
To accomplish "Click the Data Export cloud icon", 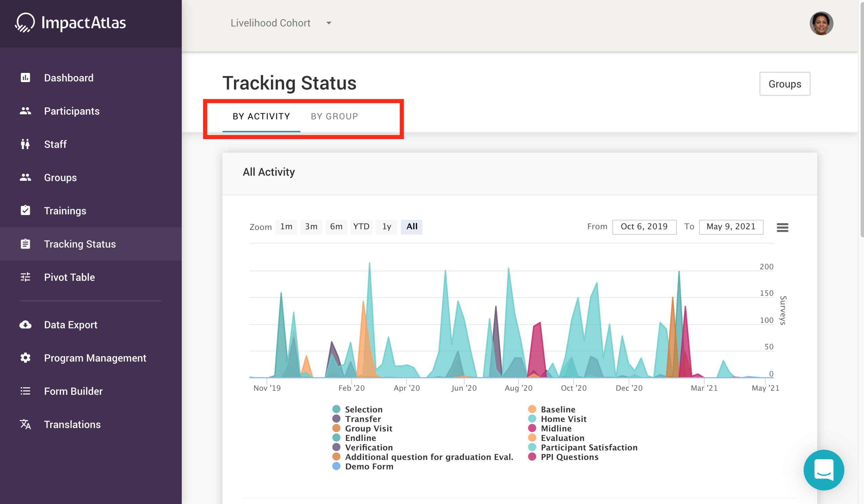I will coord(25,324).
